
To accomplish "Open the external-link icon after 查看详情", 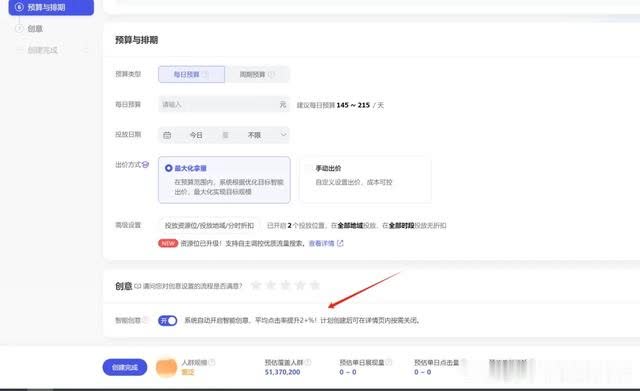I will click(340, 243).
